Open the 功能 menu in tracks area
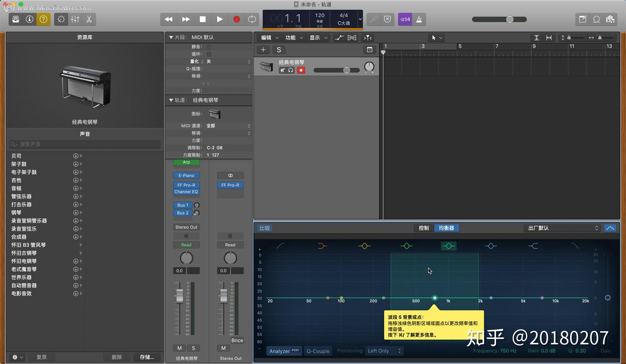 pos(294,37)
